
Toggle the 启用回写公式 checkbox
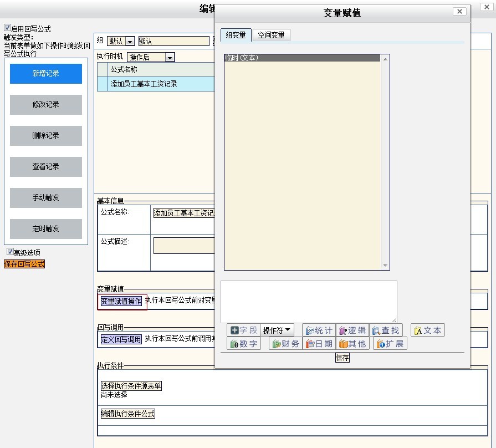tap(7, 28)
